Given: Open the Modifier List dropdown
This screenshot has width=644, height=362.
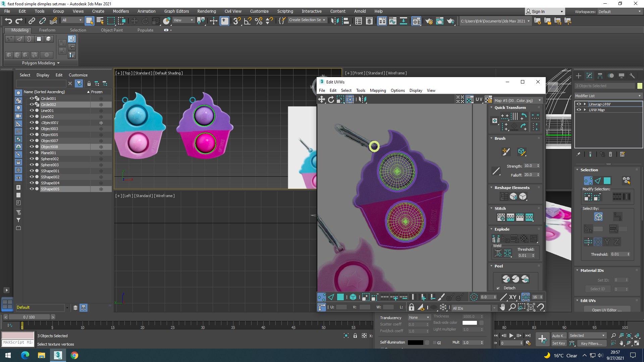Looking at the screenshot, I should pos(608,96).
